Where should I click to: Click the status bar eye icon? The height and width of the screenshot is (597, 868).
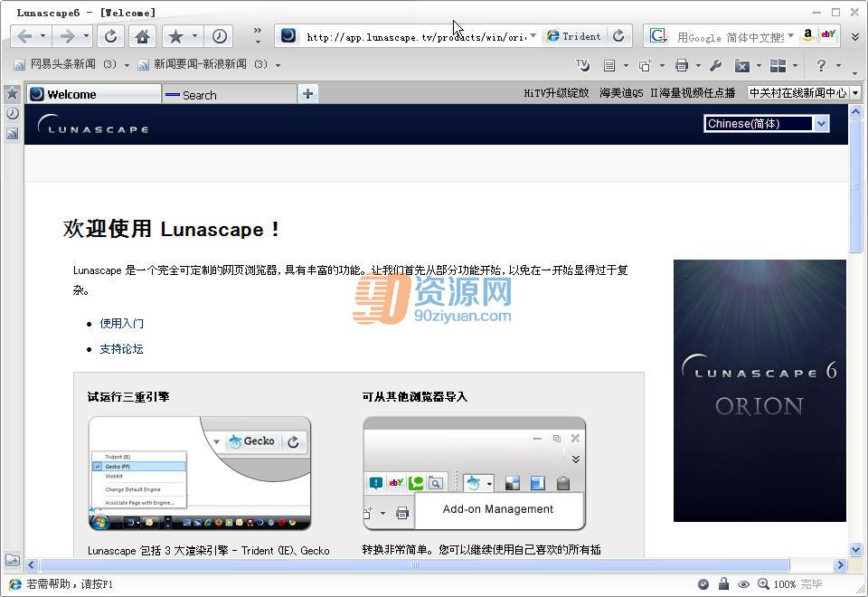click(743, 583)
